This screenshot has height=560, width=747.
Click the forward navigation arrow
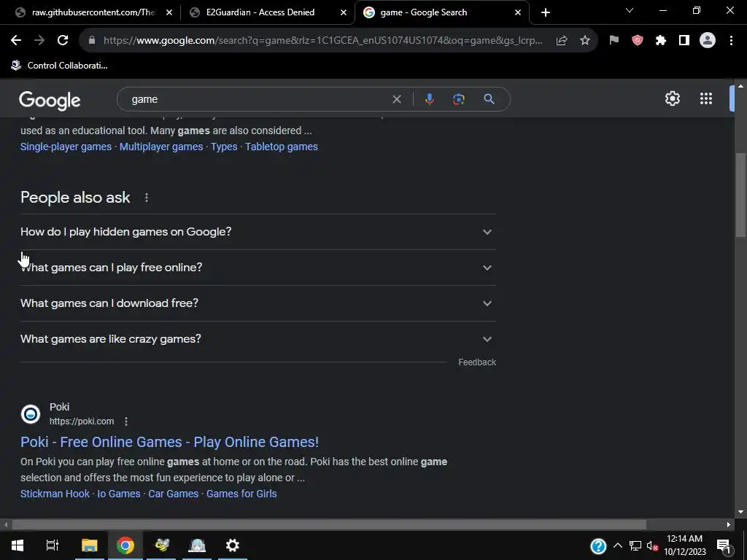point(39,41)
